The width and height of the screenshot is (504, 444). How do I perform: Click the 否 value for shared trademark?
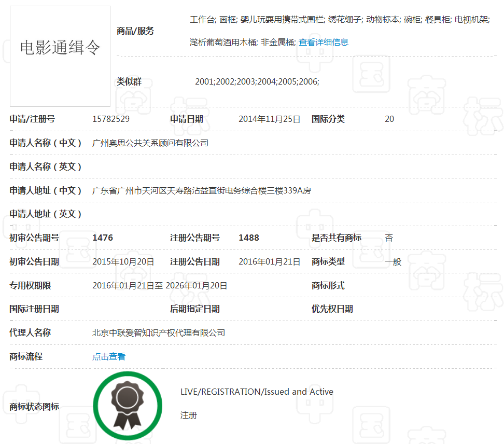(388, 238)
